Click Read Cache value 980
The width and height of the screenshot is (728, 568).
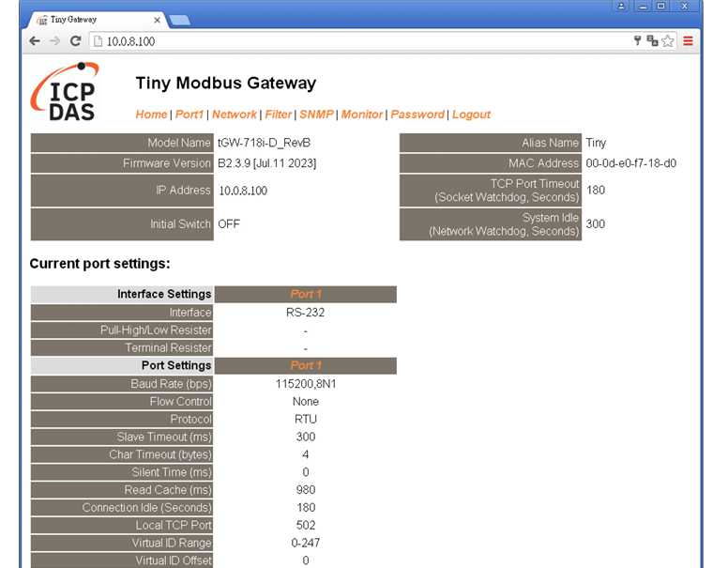pos(306,490)
